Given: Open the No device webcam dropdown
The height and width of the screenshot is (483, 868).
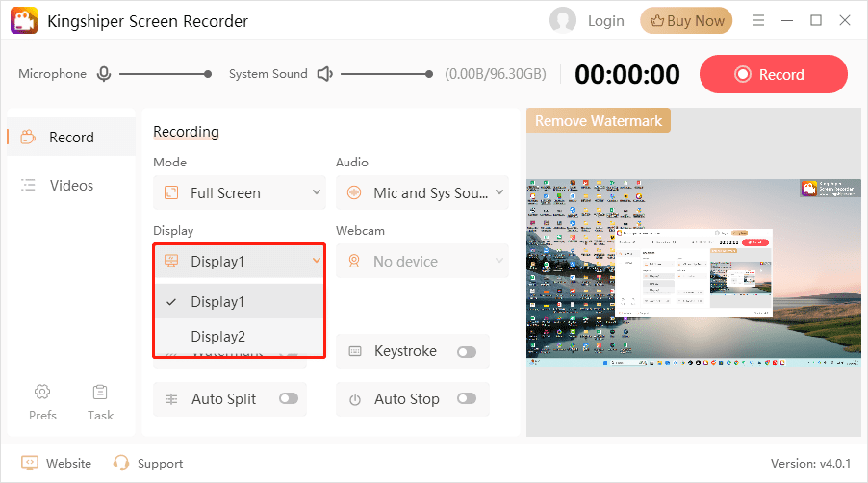Looking at the screenshot, I should point(421,261).
